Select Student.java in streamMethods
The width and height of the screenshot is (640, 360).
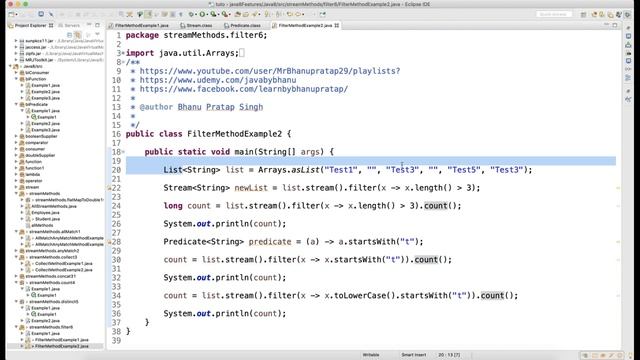[42, 219]
